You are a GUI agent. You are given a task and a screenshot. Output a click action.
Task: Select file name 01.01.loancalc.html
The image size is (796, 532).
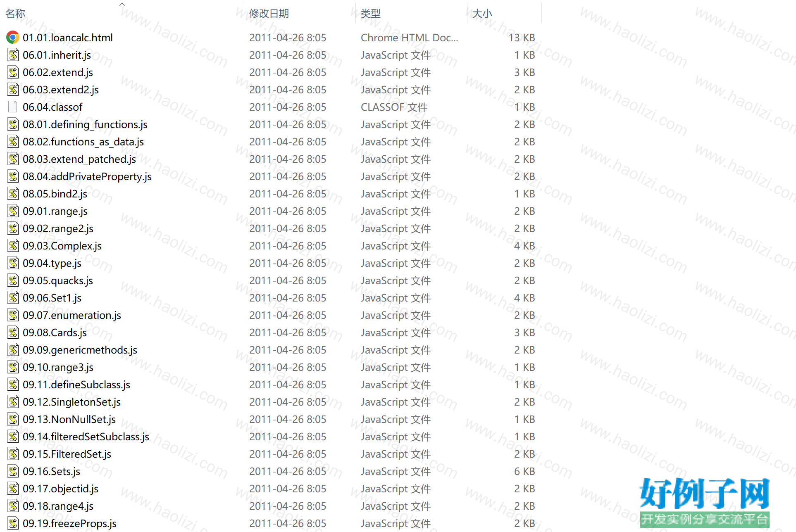68,38
